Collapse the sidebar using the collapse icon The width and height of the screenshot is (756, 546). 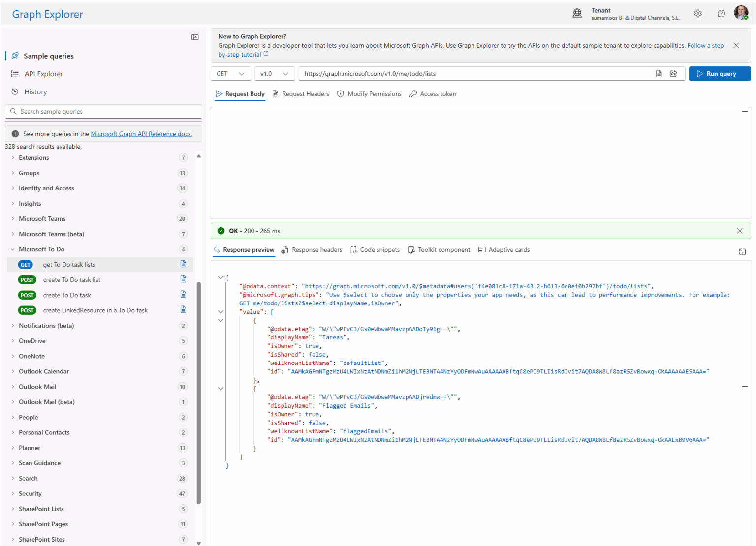[x=195, y=37]
